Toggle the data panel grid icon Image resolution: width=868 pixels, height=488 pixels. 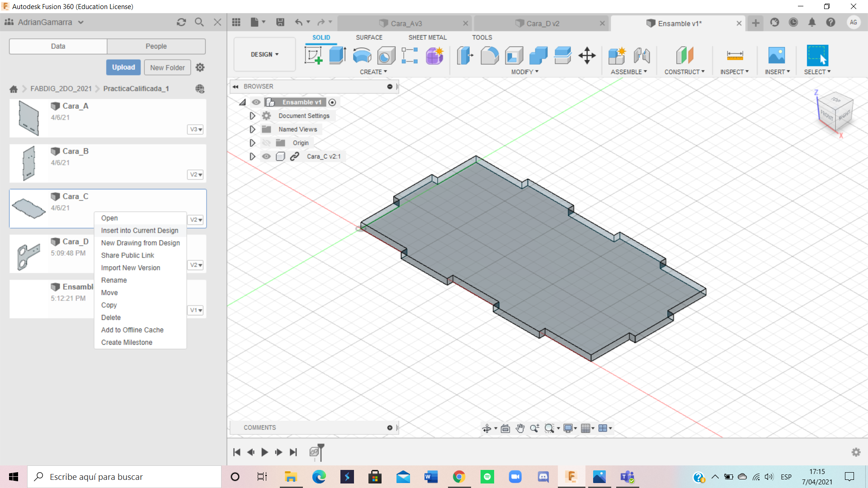pyautogui.click(x=236, y=22)
